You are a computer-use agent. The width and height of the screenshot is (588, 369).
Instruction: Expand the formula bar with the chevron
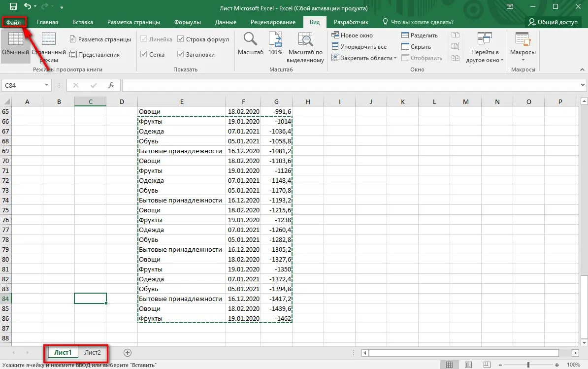583,85
